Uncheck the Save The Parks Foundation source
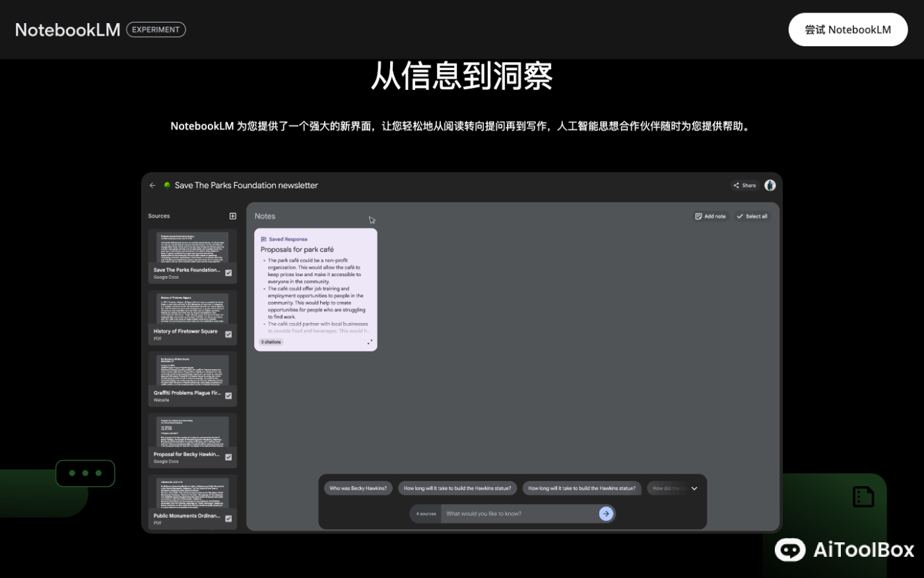Screen dimensions: 924x578 228,273
